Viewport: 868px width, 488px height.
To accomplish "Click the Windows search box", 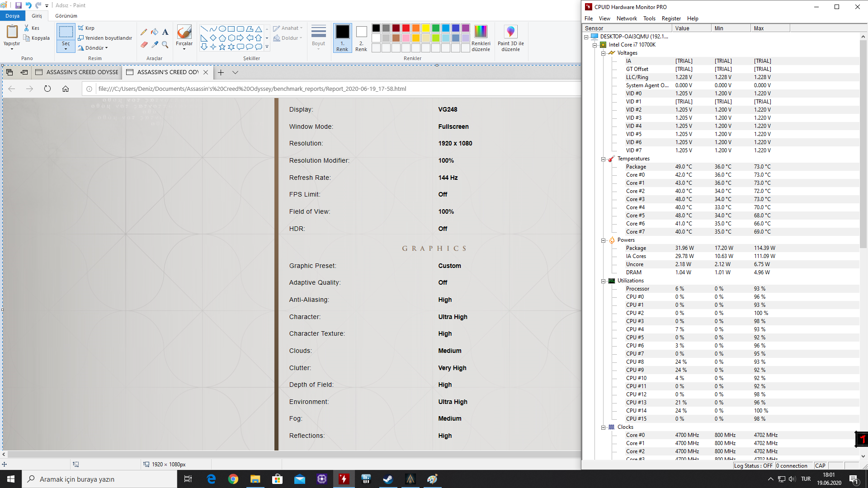I will pyautogui.click(x=99, y=479).
